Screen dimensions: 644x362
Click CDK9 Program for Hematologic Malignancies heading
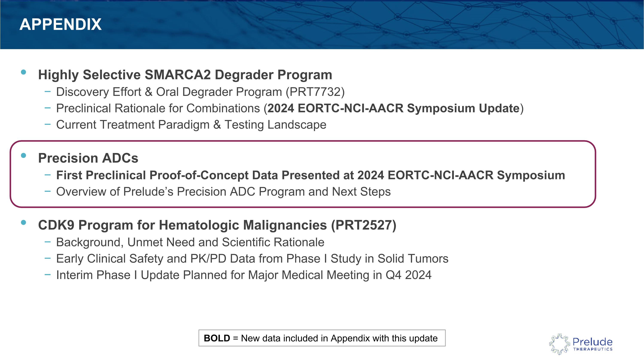pos(217,225)
